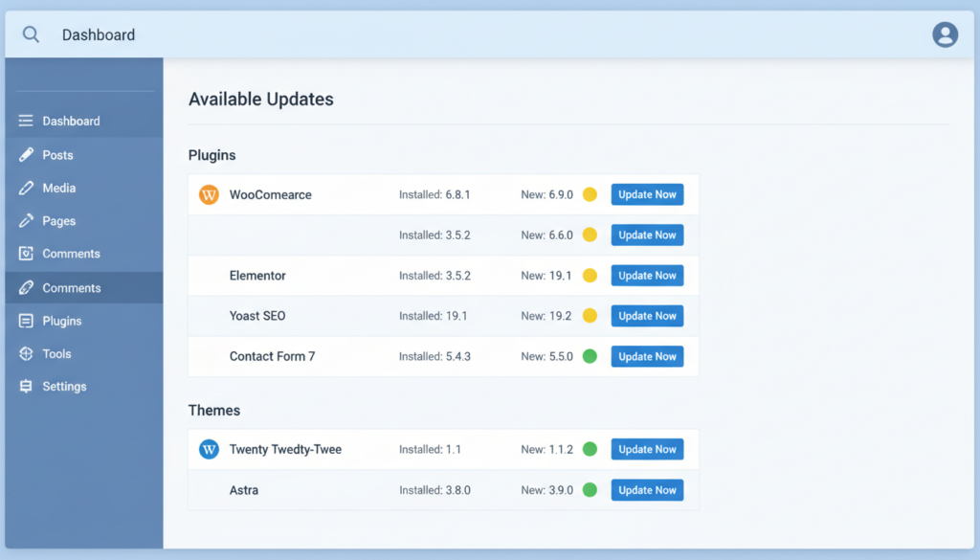
Task: Select the highlighted Comments sidebar item
Action: 84,287
